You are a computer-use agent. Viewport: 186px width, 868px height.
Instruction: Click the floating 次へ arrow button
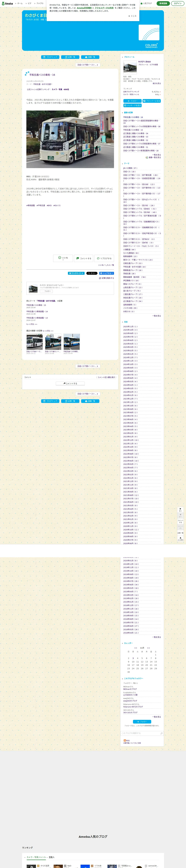tap(181, 510)
